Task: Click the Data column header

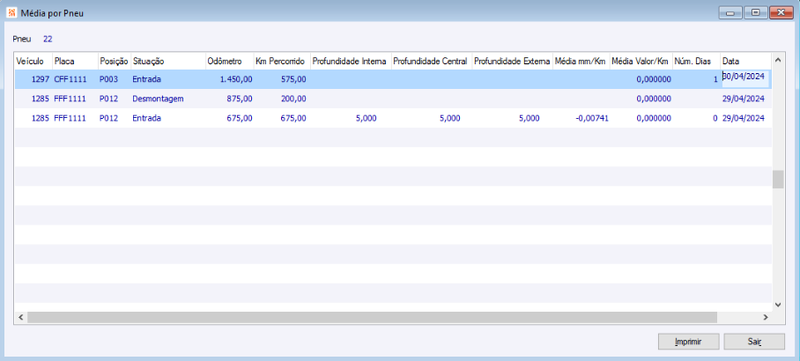Action: click(x=745, y=61)
